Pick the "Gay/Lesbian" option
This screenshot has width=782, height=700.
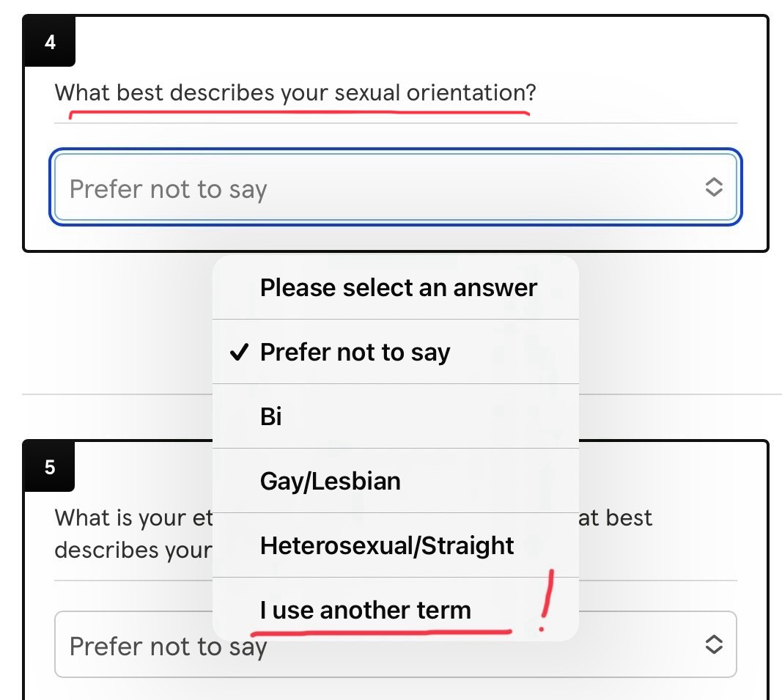(396, 480)
